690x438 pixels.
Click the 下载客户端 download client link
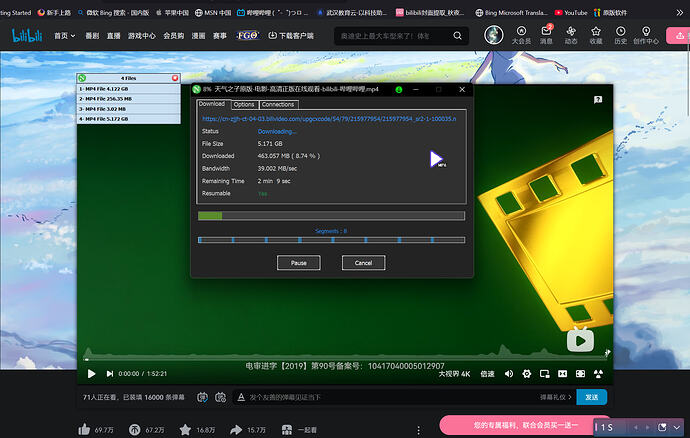point(291,36)
